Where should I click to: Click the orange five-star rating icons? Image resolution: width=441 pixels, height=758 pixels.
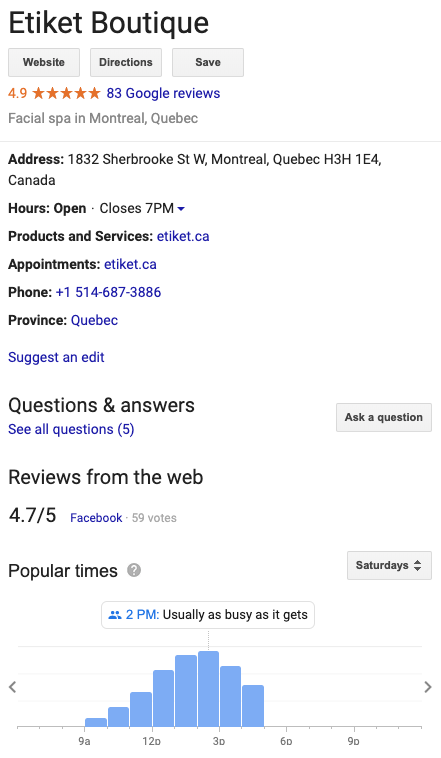tap(66, 93)
